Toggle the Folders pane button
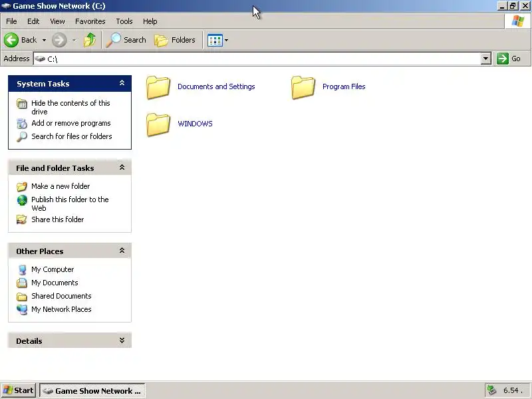 pyautogui.click(x=175, y=40)
